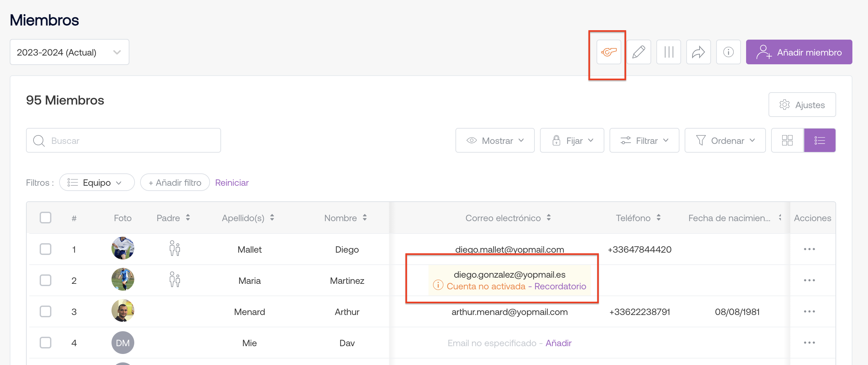The width and height of the screenshot is (868, 365).
Task: Click the orange whistle icon button
Action: (608, 52)
